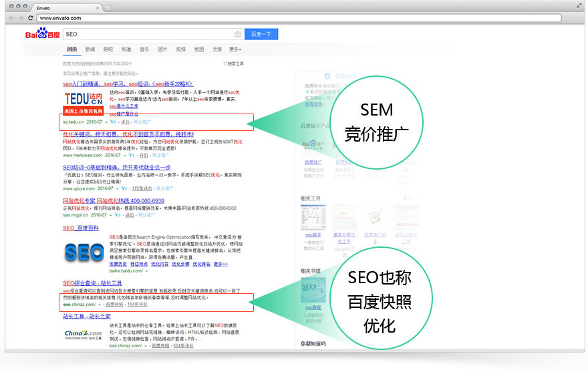
Task: Open the seo是什么工作 sublink
Action: coord(124,106)
